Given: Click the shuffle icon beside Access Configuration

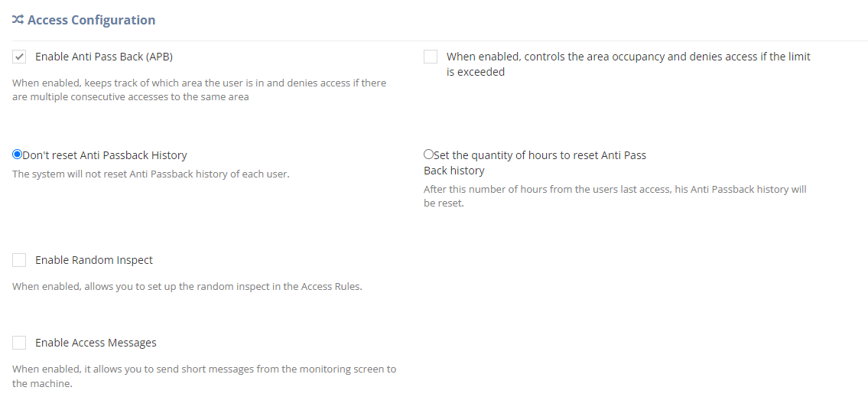Looking at the screenshot, I should click(x=18, y=20).
